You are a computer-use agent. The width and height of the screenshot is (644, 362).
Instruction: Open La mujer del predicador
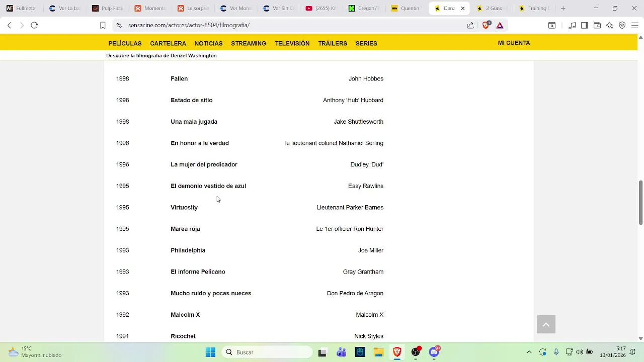click(204, 165)
